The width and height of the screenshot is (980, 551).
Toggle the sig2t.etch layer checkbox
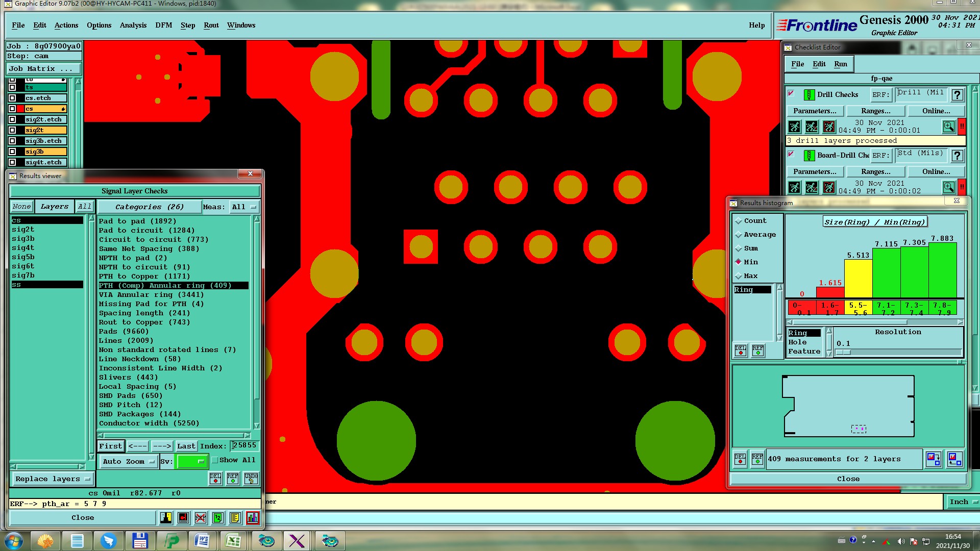coord(12,119)
